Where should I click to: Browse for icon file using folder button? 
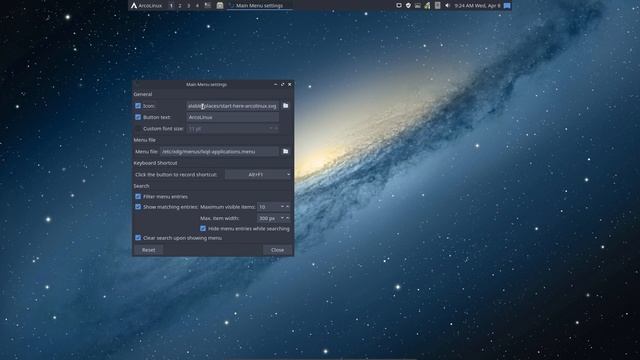pyautogui.click(x=285, y=106)
